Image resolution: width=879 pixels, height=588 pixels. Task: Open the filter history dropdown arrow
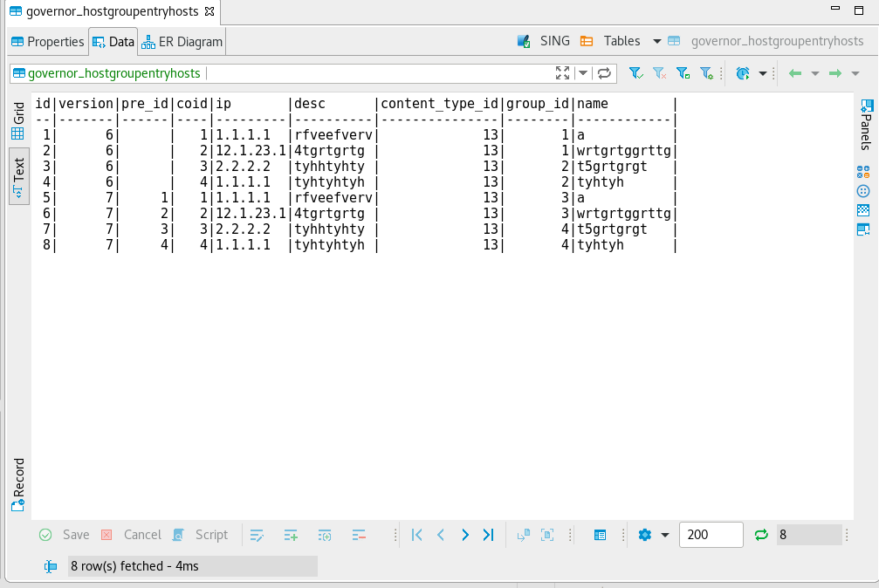pyautogui.click(x=583, y=73)
